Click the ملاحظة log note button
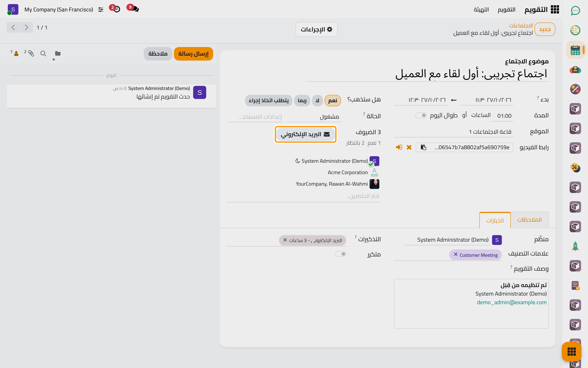Image resolution: width=588 pixels, height=368 pixels. click(x=158, y=54)
